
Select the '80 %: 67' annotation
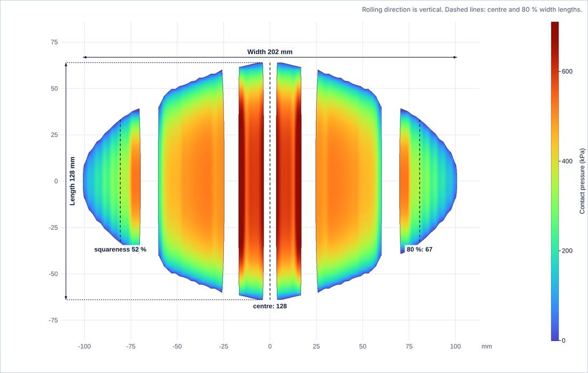419,250
